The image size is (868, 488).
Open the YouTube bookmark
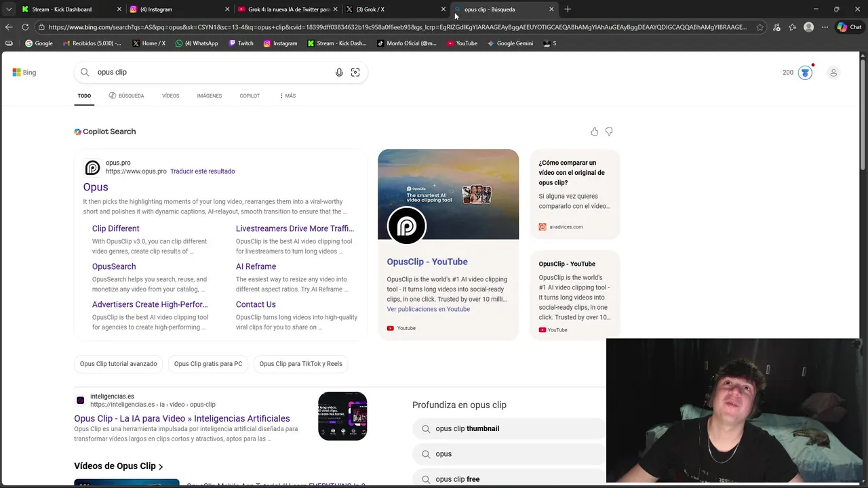[462, 43]
